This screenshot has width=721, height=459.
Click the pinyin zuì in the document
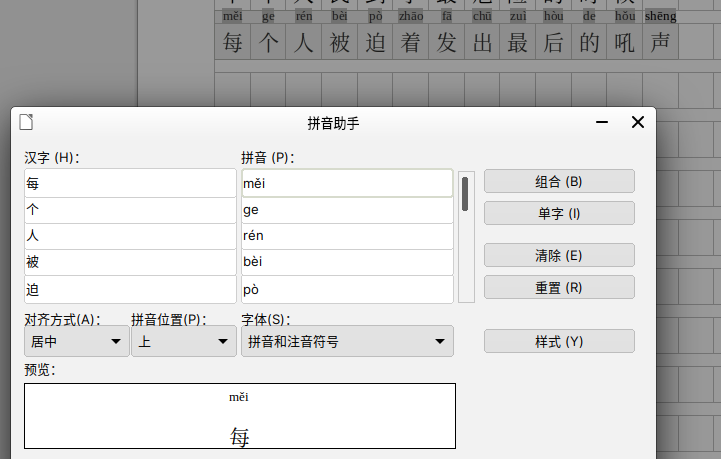click(x=518, y=16)
